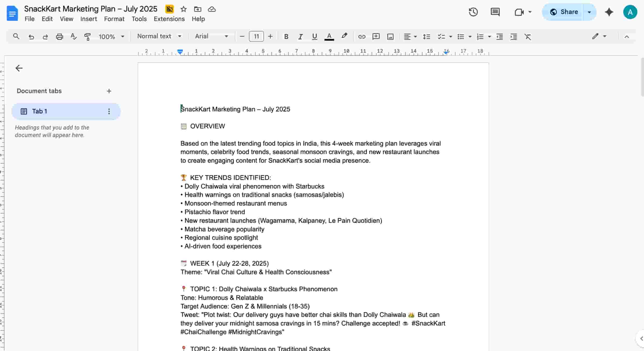Start a video call with camera icon
This screenshot has height=351, width=644.
tap(519, 12)
